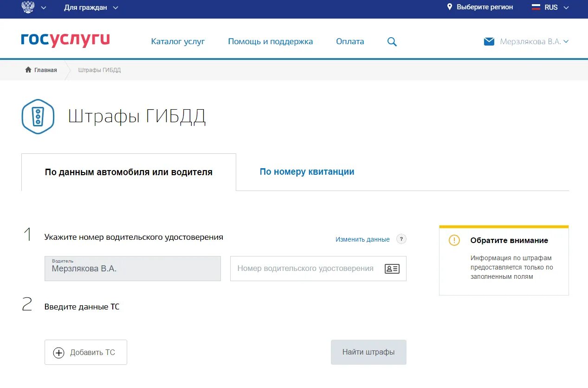Click the 'Найти штрафы' button
Image resolution: width=588 pixels, height=388 pixels.
coord(368,352)
